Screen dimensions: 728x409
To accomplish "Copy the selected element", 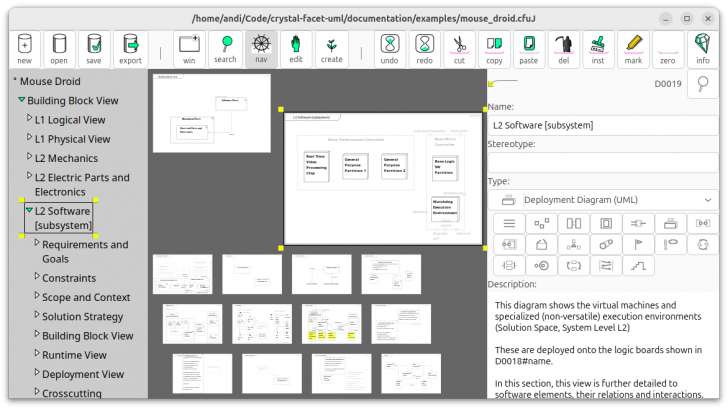I will click(x=494, y=49).
